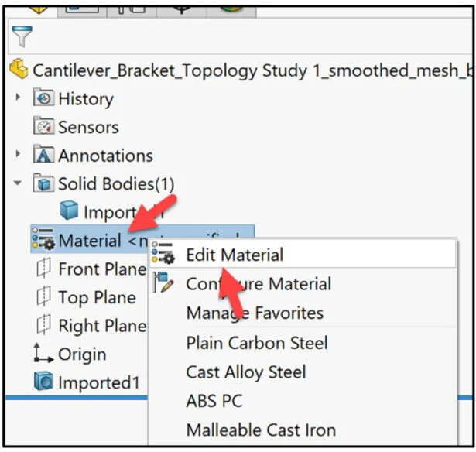Pick ABS PC from material list
Viewport: 476px width, 452px height.
[x=214, y=401]
